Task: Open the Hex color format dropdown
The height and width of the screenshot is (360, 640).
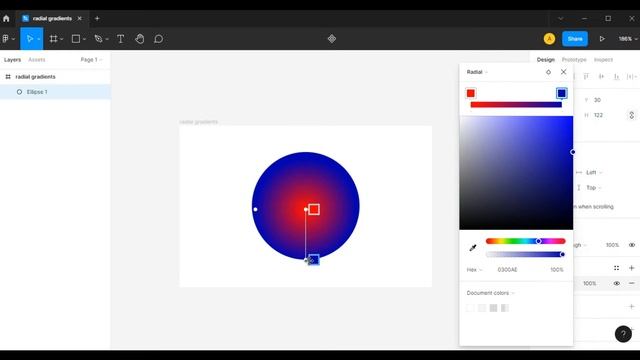Action: click(474, 270)
